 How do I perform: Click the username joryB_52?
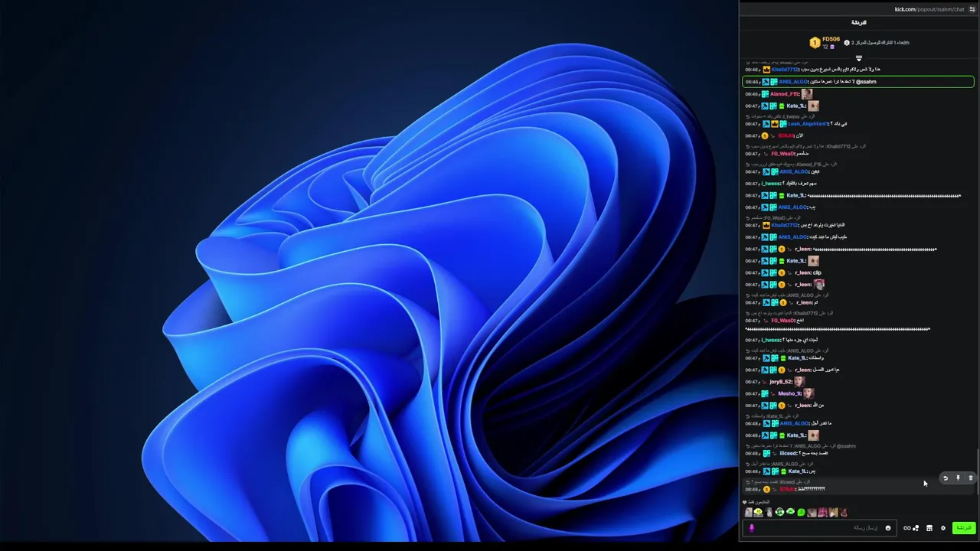[x=781, y=382]
